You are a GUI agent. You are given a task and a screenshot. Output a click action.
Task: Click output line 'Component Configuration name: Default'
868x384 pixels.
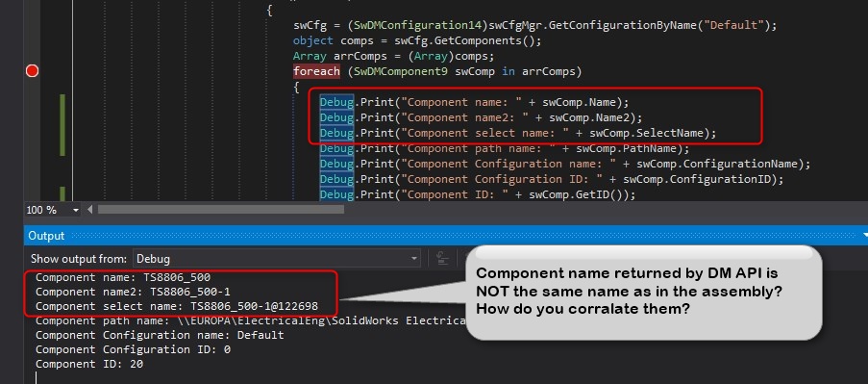point(160,335)
